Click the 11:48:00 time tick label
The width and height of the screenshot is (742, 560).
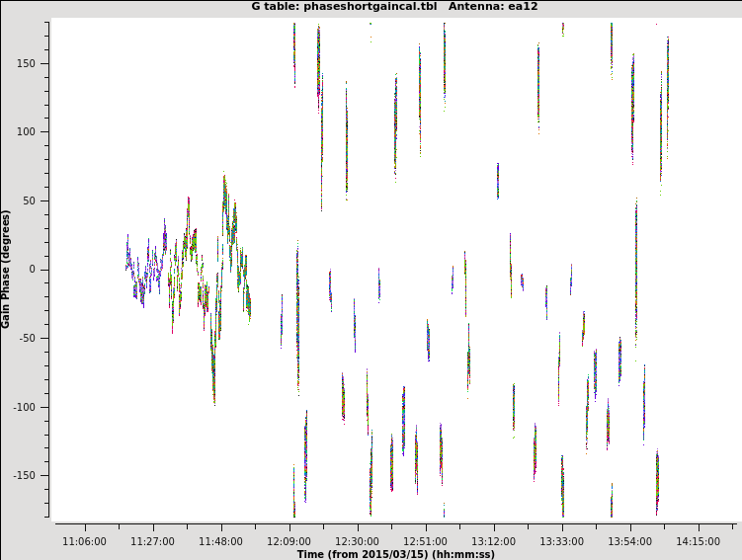point(220,541)
